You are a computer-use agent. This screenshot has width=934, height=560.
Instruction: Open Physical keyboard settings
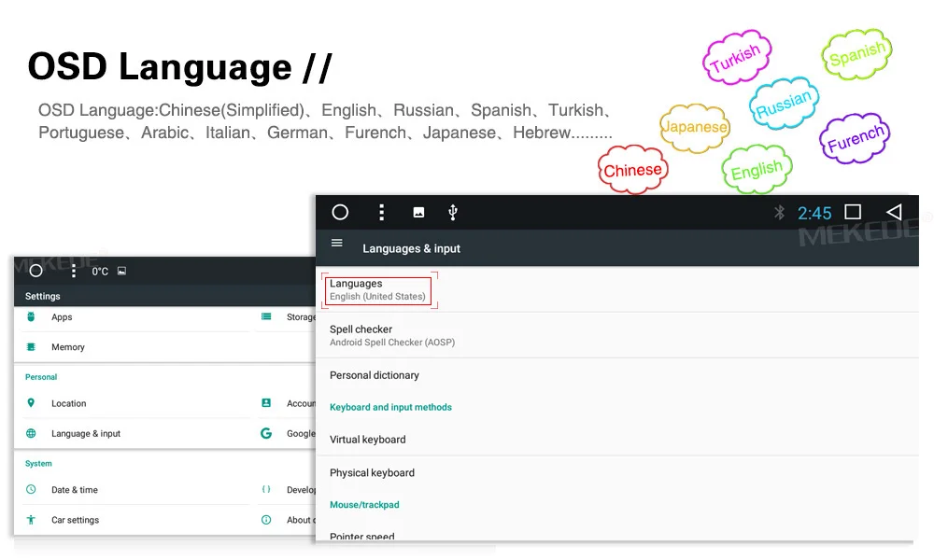coord(617,472)
